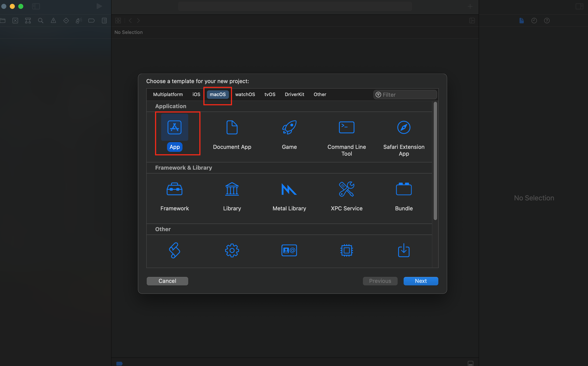Viewport: 588px width, 366px height.
Task: Toggle the inspector panel button
Action: [x=579, y=6]
